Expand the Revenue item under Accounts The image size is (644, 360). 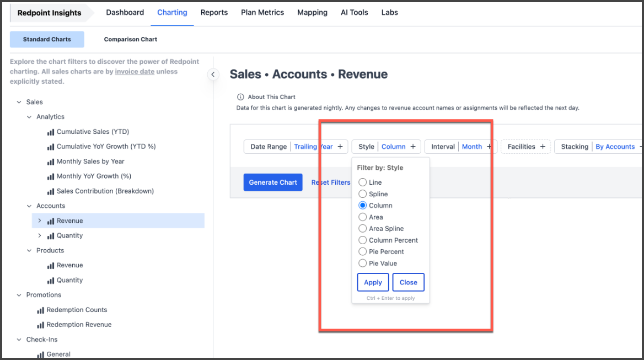(x=40, y=221)
